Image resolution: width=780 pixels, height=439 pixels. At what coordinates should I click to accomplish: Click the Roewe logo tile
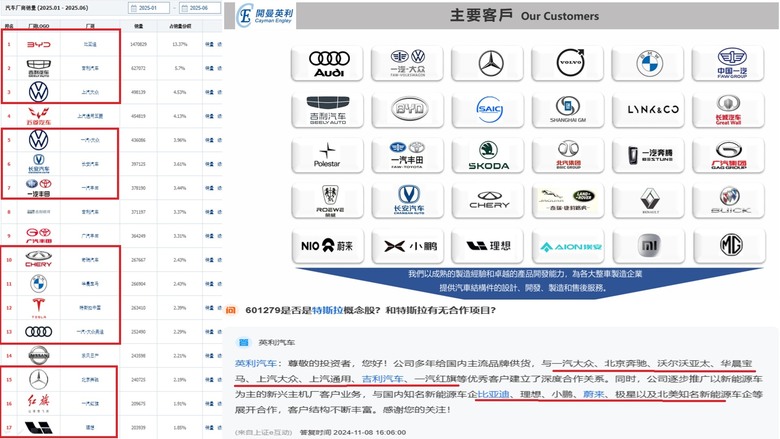point(327,200)
